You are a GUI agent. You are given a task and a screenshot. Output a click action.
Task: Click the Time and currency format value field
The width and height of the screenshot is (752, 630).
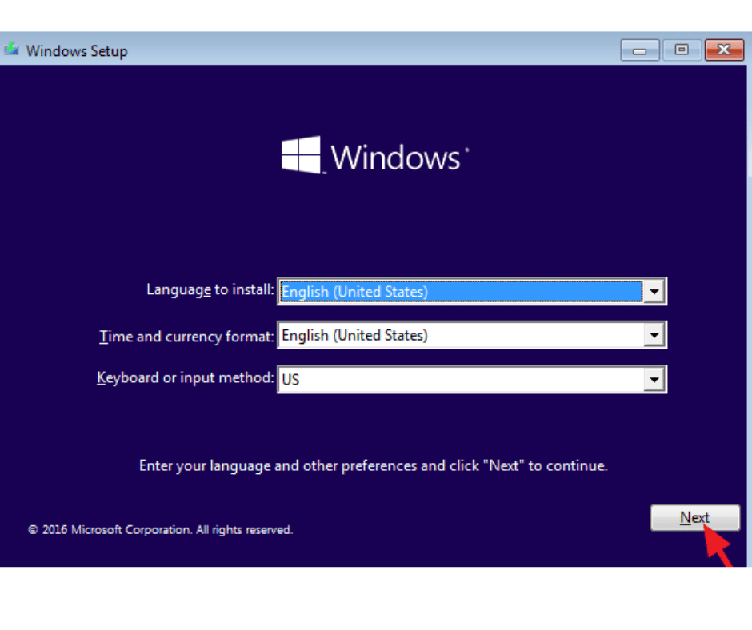point(460,336)
